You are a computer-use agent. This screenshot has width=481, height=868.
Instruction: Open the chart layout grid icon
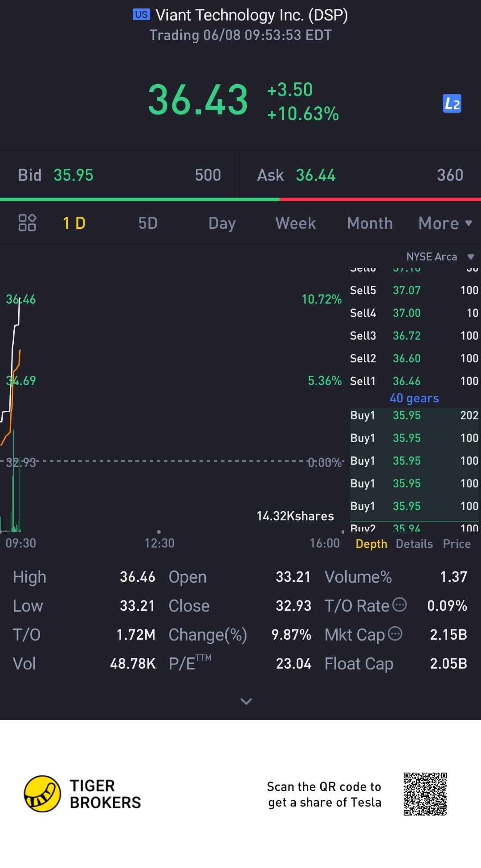pyautogui.click(x=27, y=223)
